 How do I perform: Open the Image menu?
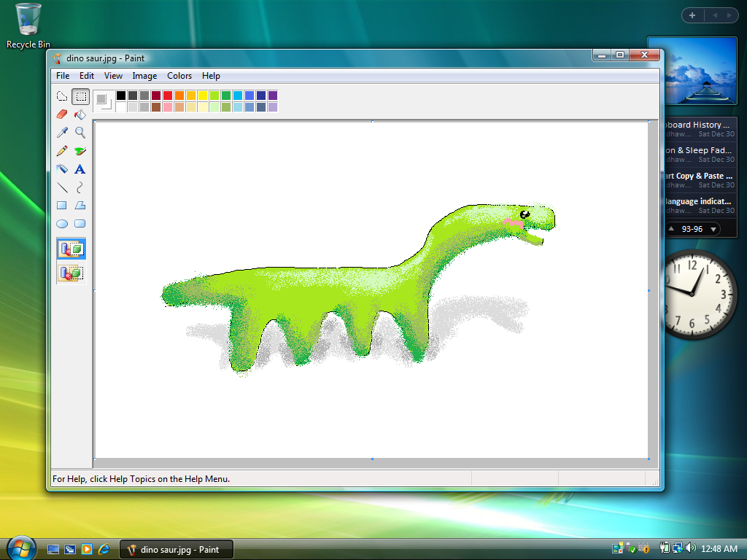144,76
